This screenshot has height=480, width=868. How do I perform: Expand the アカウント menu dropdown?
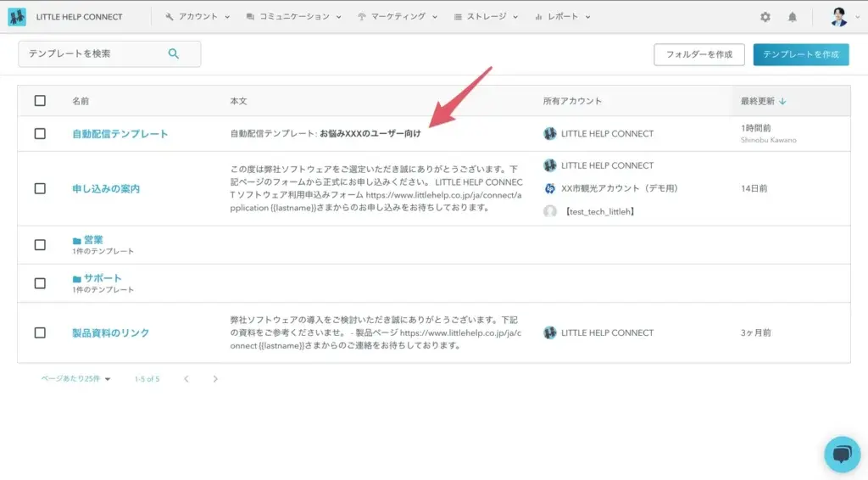pos(198,17)
